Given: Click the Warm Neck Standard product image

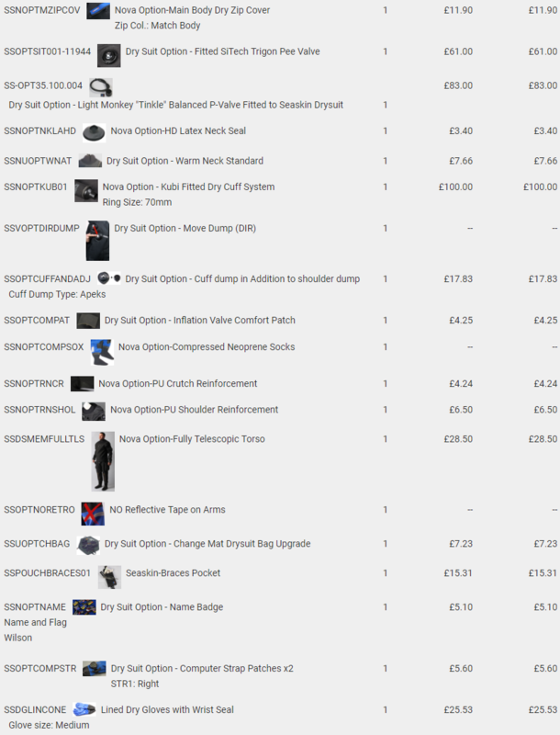Looking at the screenshot, I should 90,161.
